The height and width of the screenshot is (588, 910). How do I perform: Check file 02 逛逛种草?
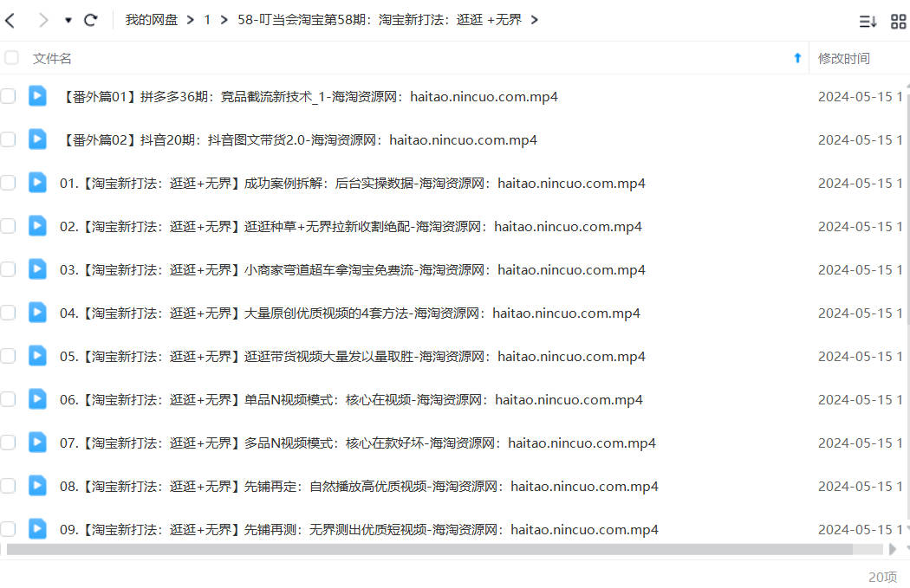8,226
